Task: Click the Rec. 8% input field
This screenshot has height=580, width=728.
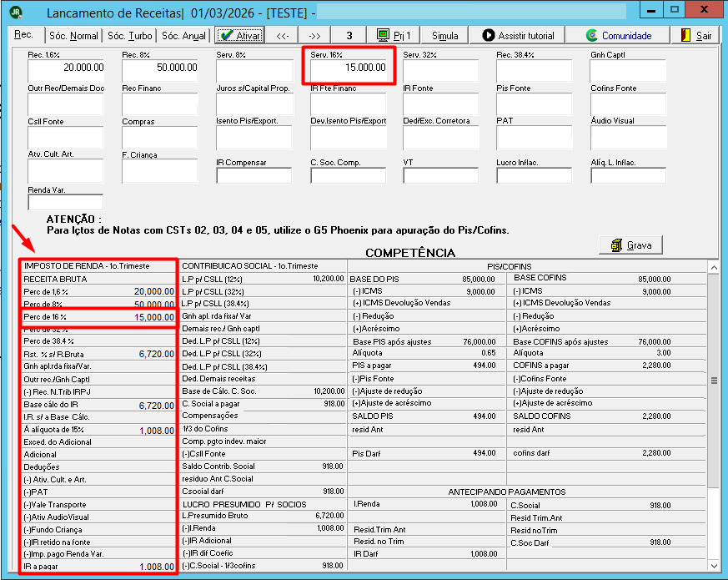Action: tap(160, 71)
